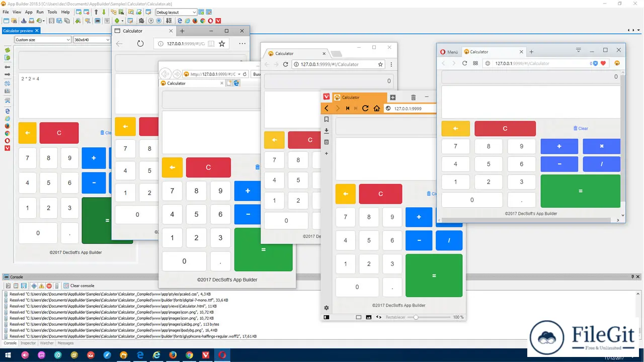Launch preview in Opera from App Builder toolbar
The image size is (644, 362).
tap(210, 21)
